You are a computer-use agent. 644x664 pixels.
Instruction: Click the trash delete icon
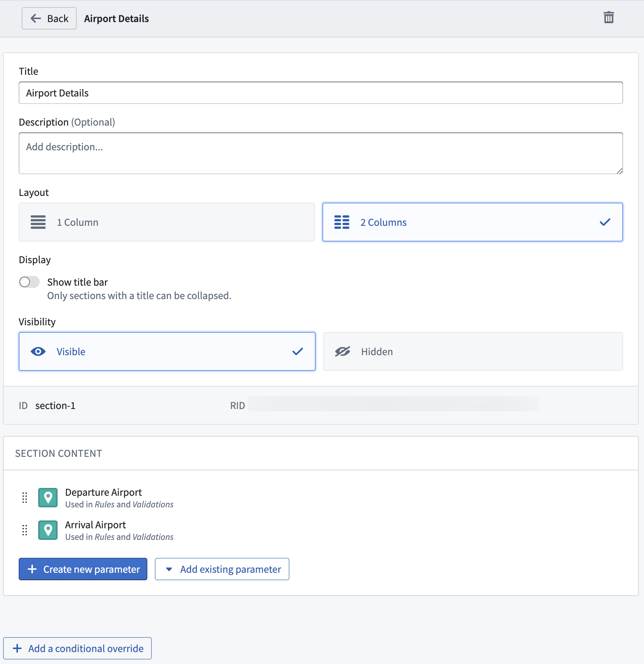point(608,18)
